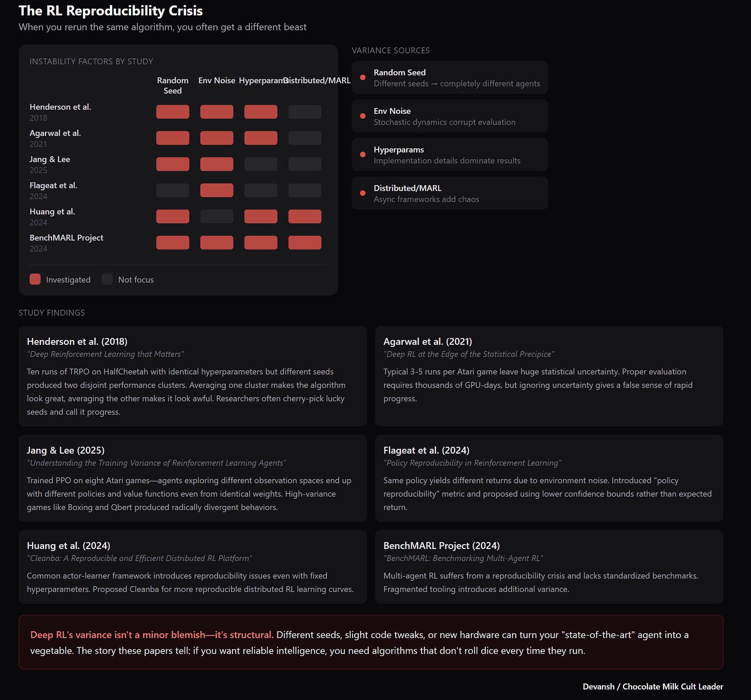Click Jang & Lee row label in table
This screenshot has height=700, width=751.
(x=50, y=160)
